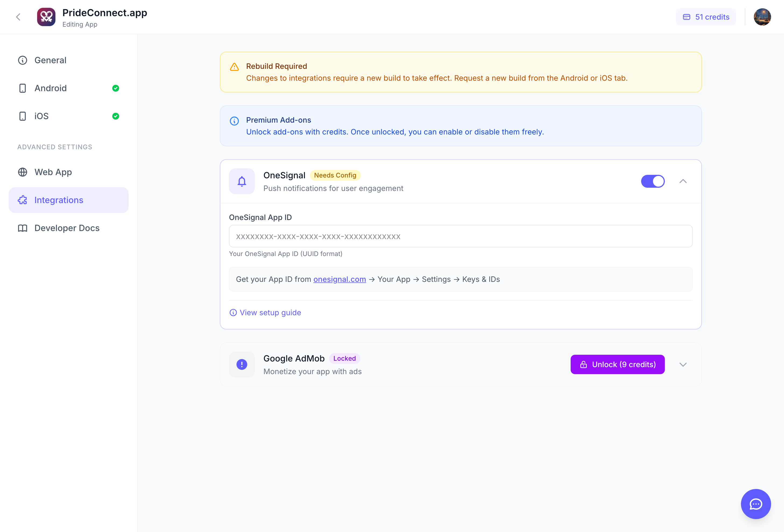784x532 pixels.
Task: Open Developer Docs from sidebar
Action: click(67, 228)
